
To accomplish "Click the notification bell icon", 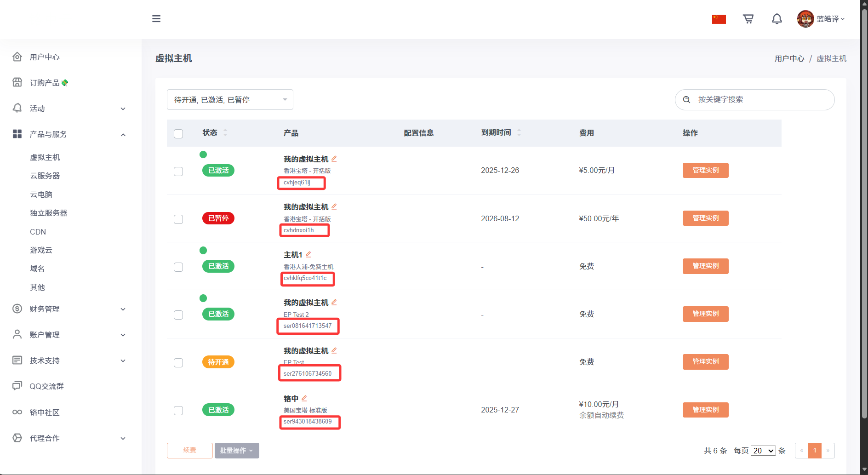I will [777, 19].
